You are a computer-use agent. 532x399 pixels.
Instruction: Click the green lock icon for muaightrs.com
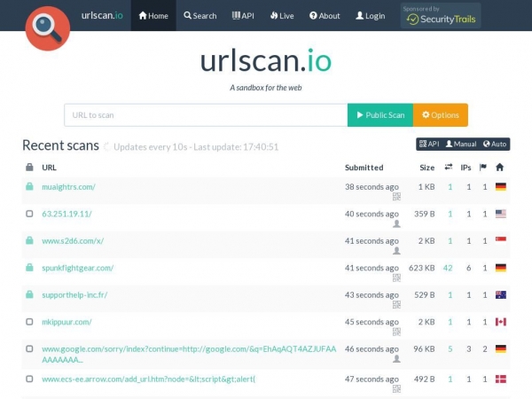[x=29, y=186]
